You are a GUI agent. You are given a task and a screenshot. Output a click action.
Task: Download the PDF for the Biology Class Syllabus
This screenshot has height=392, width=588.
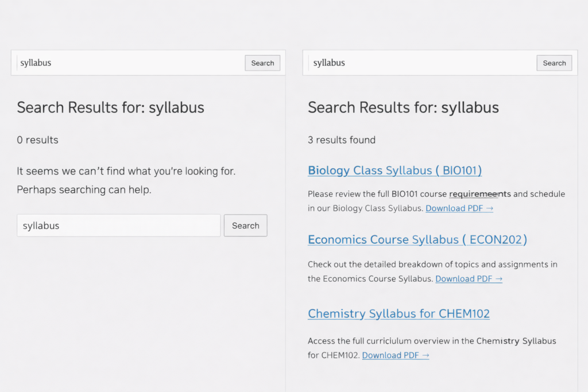[459, 208]
